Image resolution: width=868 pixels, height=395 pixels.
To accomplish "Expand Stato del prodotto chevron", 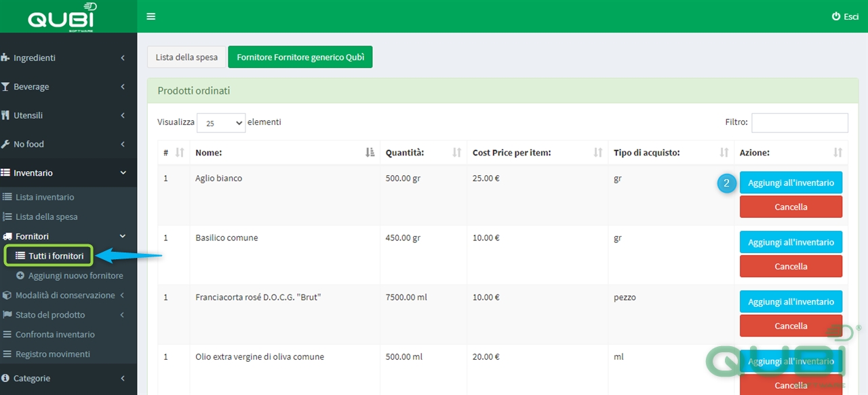I will pyautogui.click(x=122, y=315).
